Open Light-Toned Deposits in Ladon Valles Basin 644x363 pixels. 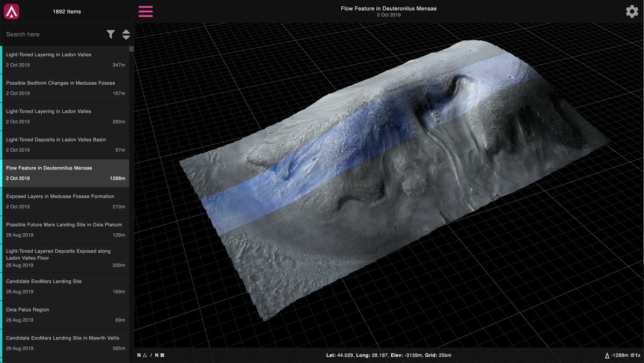pos(65,145)
